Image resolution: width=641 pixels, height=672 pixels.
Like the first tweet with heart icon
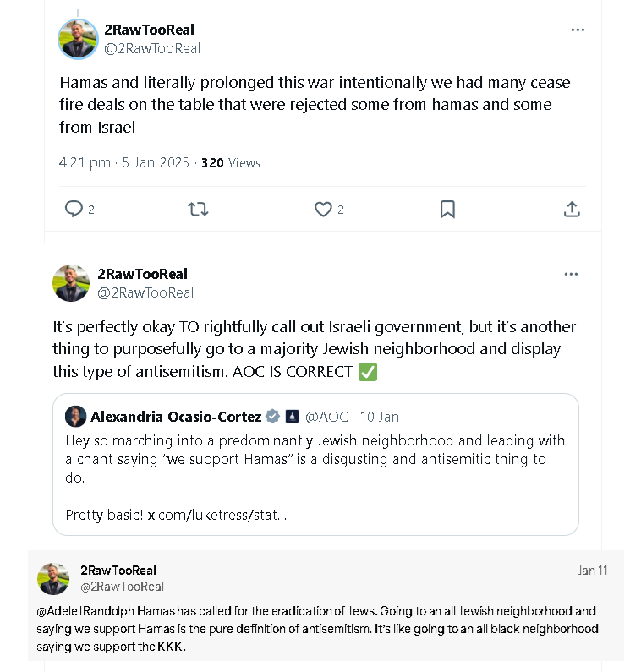[x=323, y=209]
